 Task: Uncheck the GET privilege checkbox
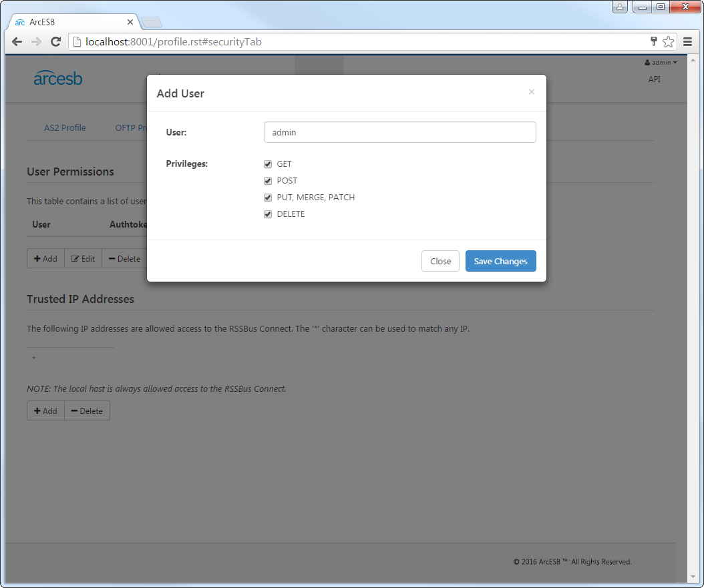click(268, 164)
